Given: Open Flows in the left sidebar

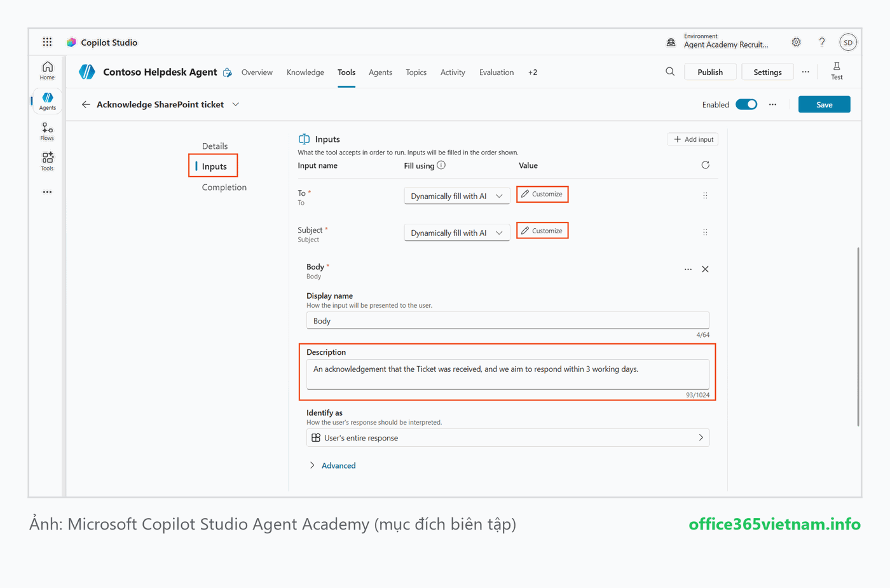Looking at the screenshot, I should (47, 132).
